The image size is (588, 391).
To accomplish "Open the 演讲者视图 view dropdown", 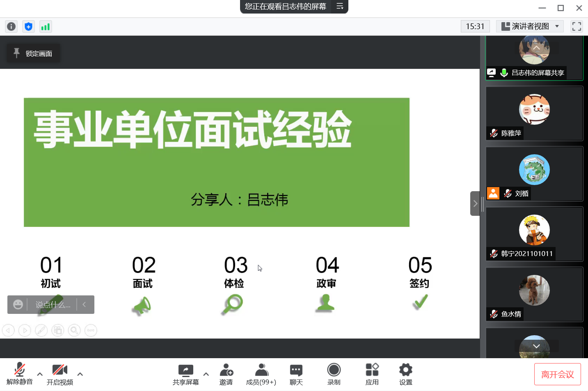I will (530, 27).
